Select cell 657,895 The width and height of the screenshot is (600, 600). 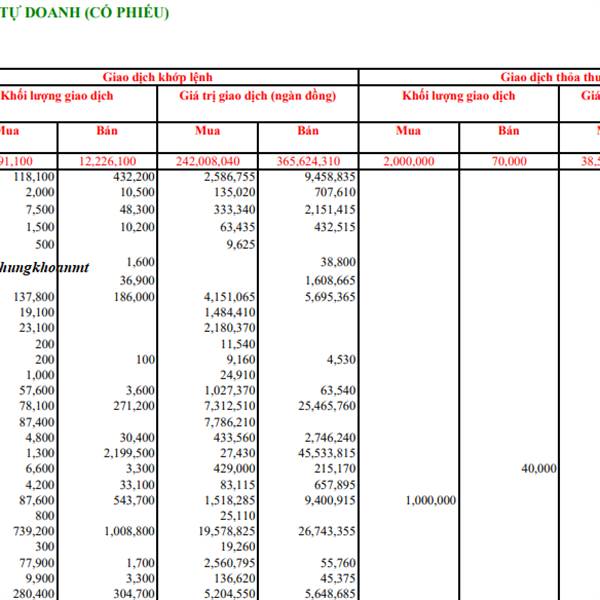pos(335,485)
